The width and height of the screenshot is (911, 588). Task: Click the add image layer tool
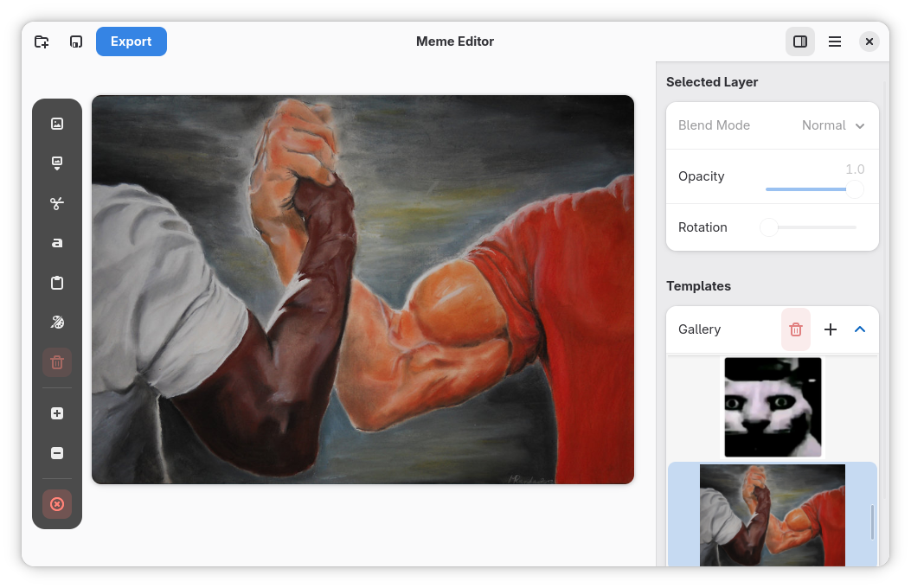coord(57,124)
